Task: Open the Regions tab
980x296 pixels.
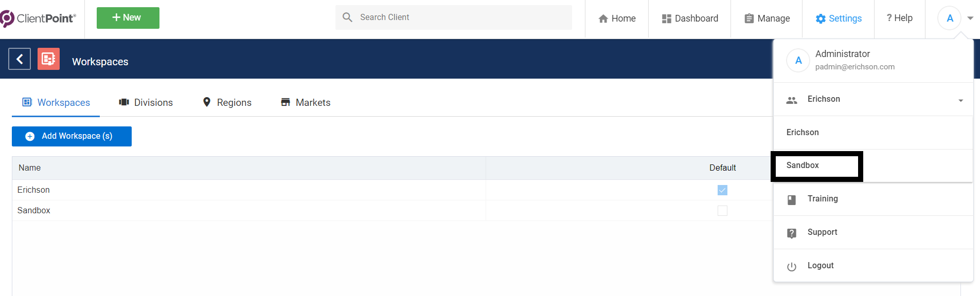Action: tap(227, 102)
